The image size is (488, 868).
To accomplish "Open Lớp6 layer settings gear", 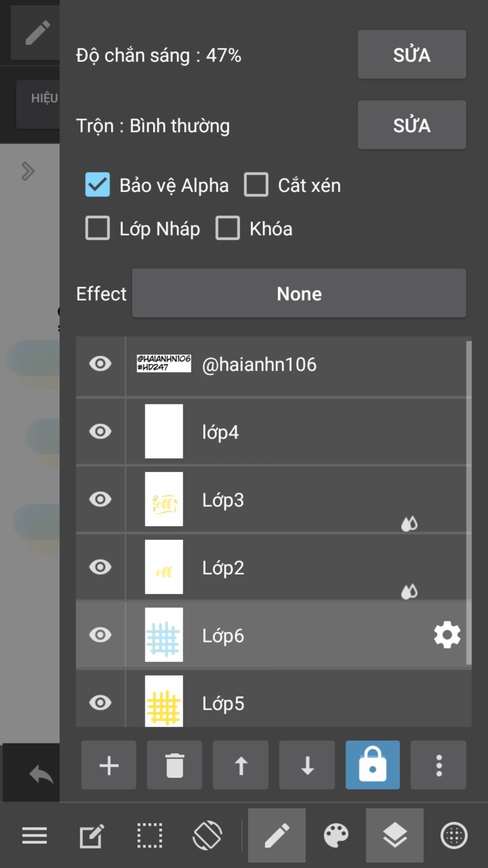I will [447, 635].
